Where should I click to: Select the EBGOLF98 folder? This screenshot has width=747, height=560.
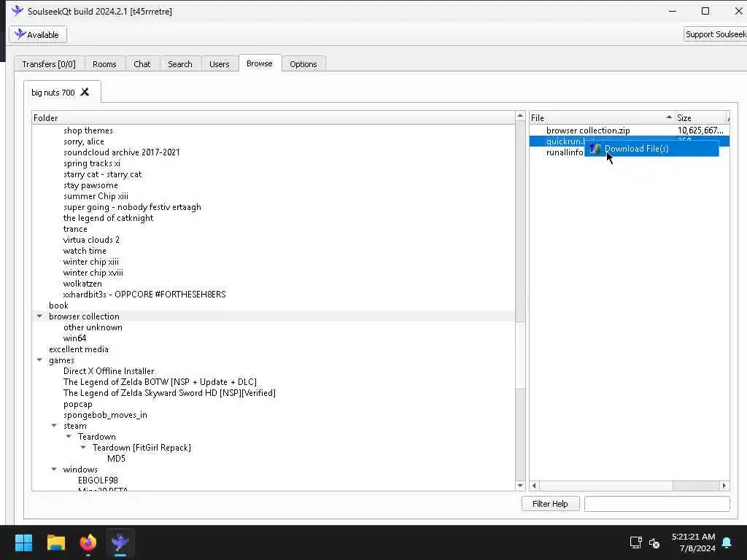click(x=98, y=481)
